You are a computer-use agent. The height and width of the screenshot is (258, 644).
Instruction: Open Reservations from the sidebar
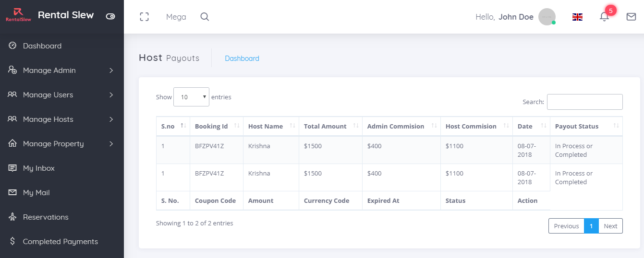(x=46, y=217)
